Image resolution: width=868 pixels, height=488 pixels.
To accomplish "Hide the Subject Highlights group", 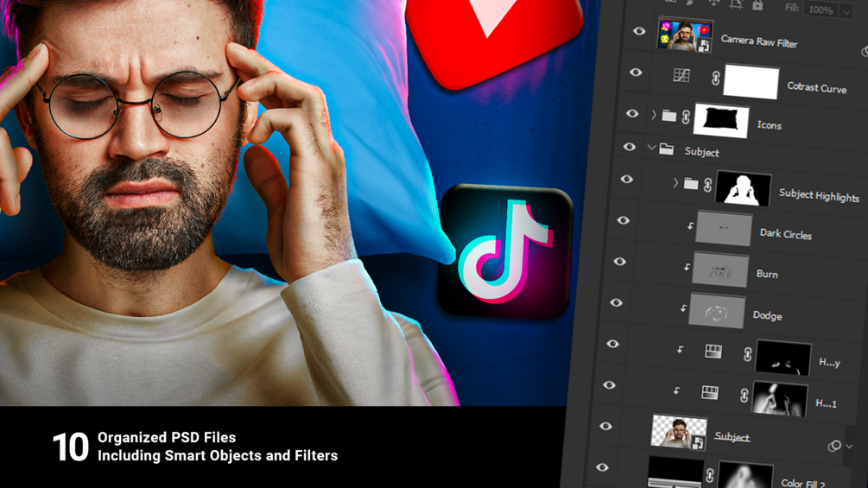I will click(x=626, y=179).
